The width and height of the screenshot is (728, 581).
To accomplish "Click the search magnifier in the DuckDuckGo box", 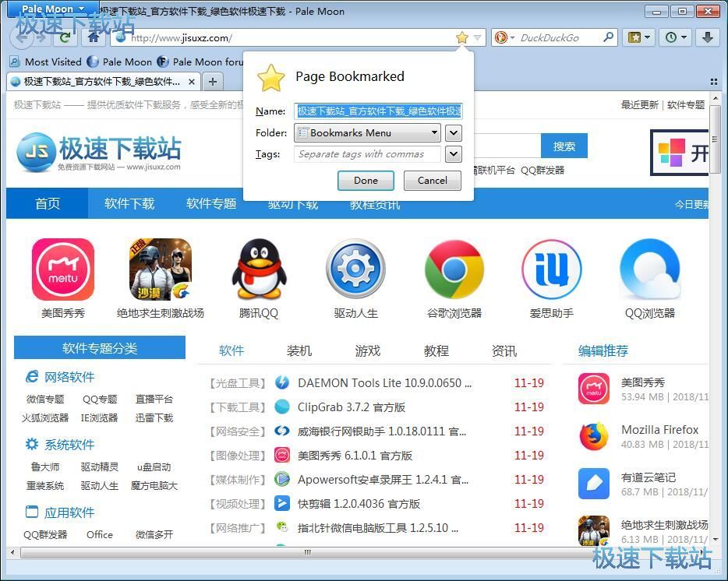I will (x=608, y=37).
